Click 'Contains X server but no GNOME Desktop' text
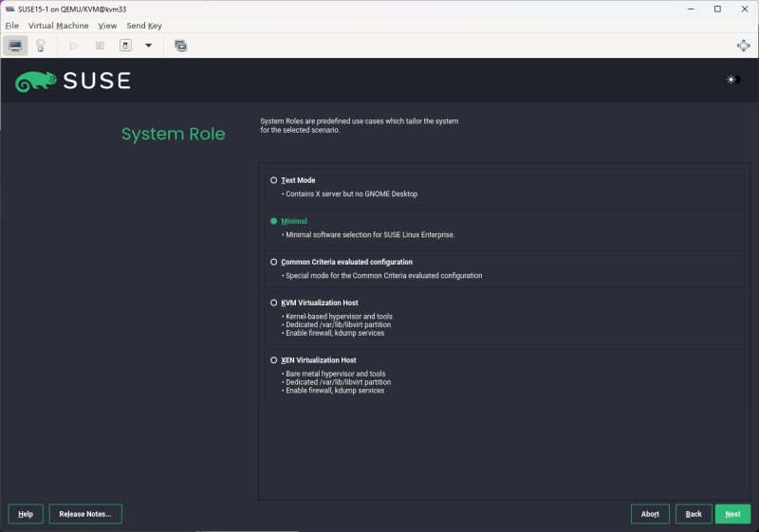This screenshot has width=759, height=532. (351, 194)
